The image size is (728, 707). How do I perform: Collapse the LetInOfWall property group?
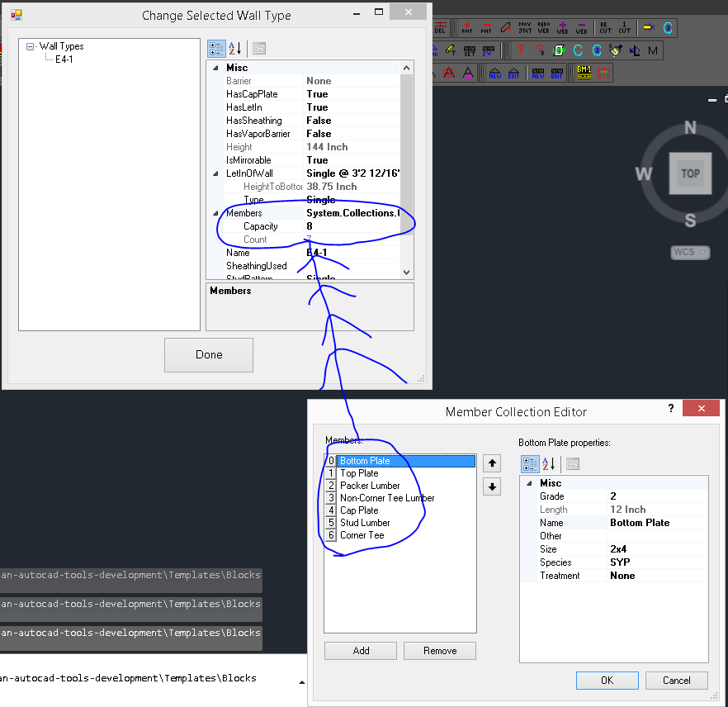(216, 173)
